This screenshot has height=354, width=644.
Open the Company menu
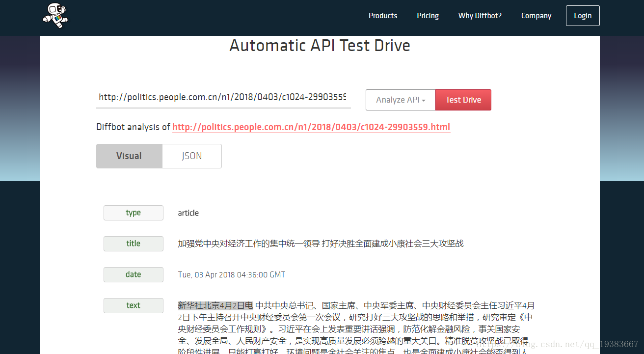pos(536,16)
